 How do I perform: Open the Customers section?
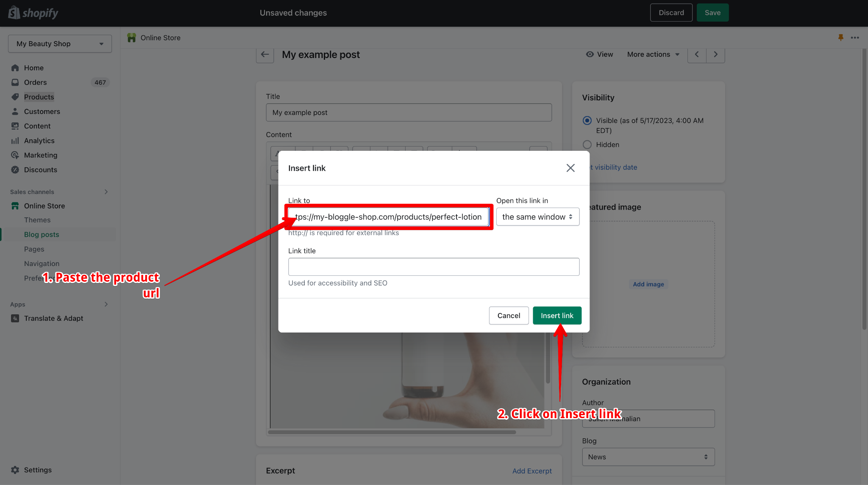[x=42, y=111]
